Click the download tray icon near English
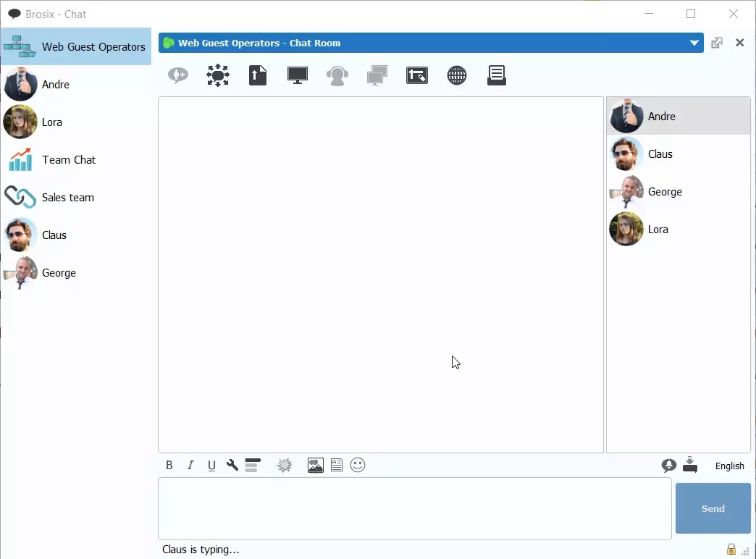Screen dimensions: 756x559 [690, 465]
